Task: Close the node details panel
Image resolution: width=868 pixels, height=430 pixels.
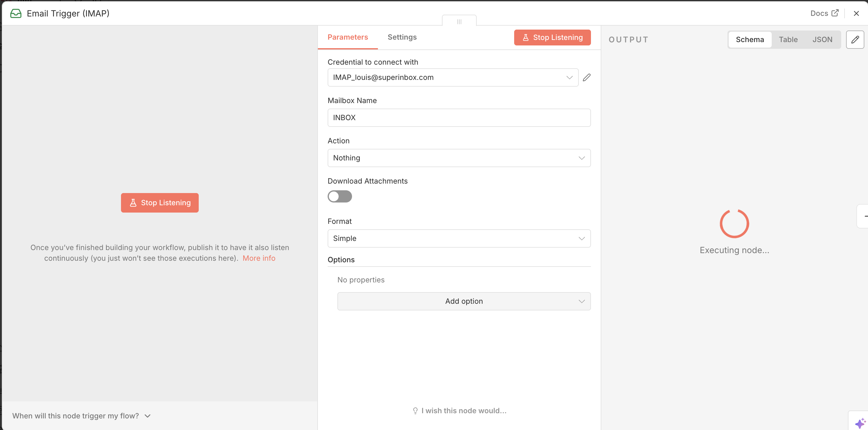Action: (856, 13)
